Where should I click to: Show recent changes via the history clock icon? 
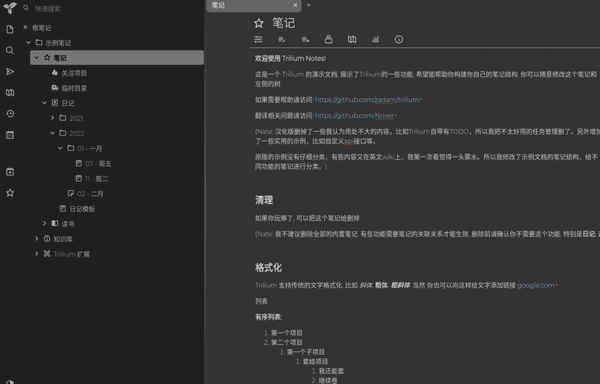click(10, 114)
